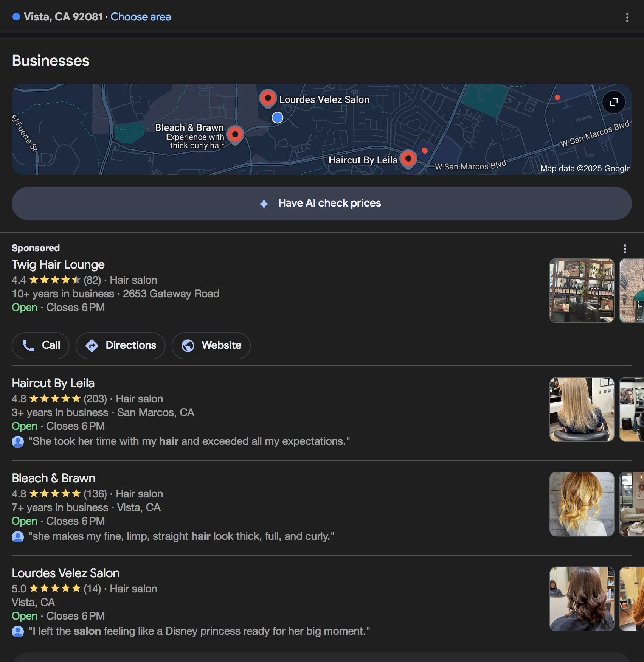Screen dimensions: 644x662
Task: Select the Bleach & Brawn map pin
Action: click(x=235, y=135)
